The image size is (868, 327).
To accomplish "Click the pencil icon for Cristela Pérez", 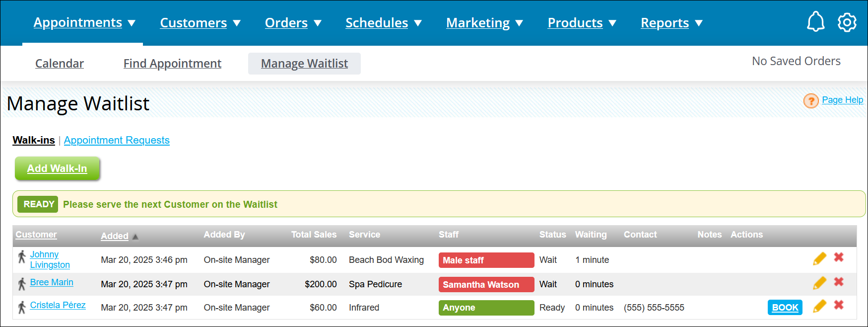I will tap(819, 306).
